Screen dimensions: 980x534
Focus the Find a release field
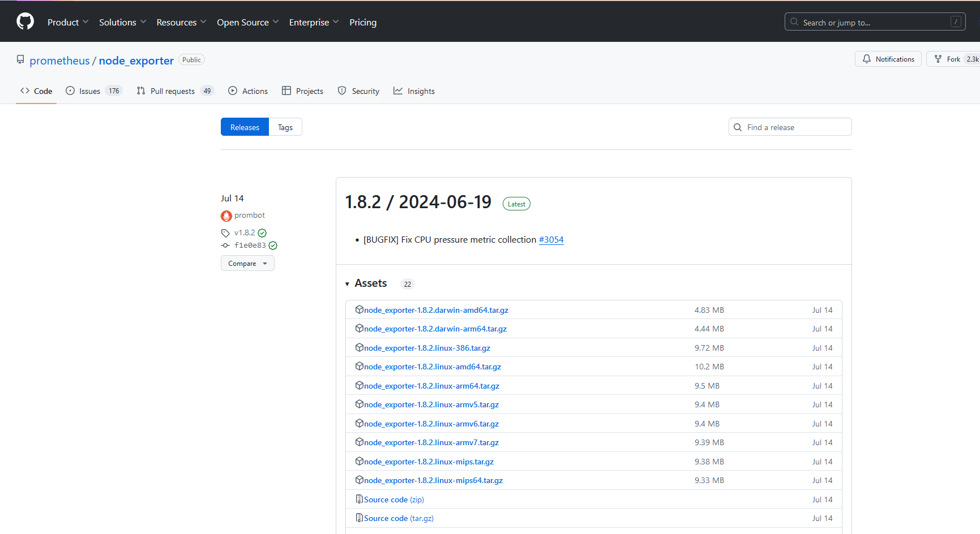(790, 127)
